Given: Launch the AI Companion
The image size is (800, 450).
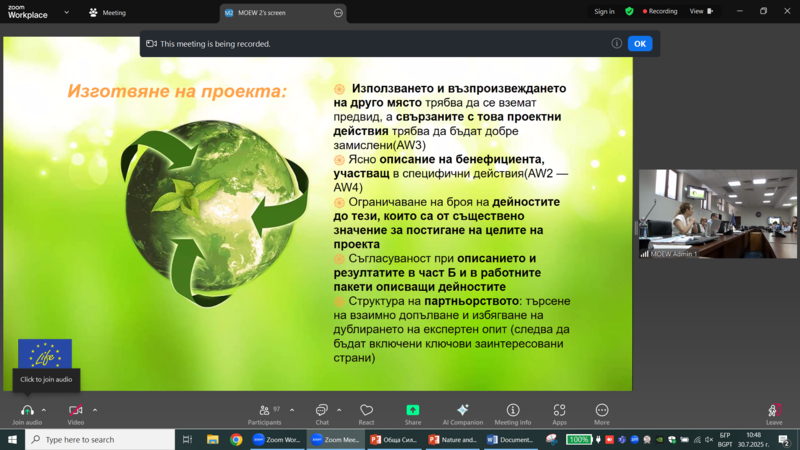Looking at the screenshot, I should [x=462, y=410].
